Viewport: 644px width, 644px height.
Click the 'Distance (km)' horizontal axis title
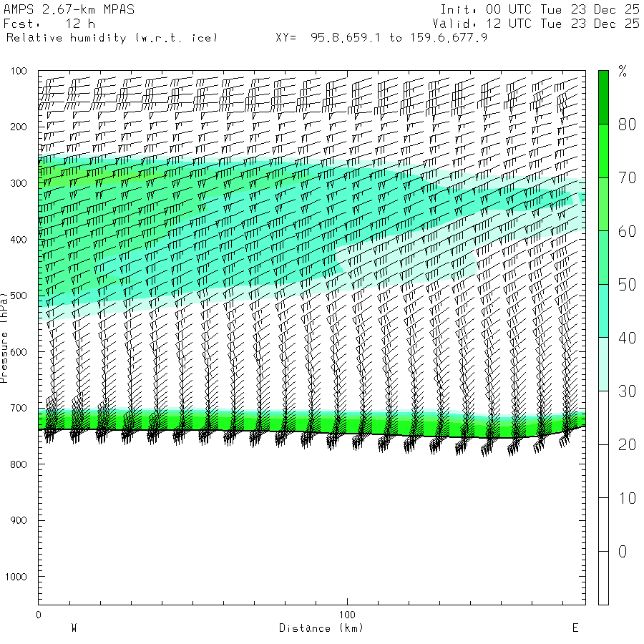(x=321, y=628)
